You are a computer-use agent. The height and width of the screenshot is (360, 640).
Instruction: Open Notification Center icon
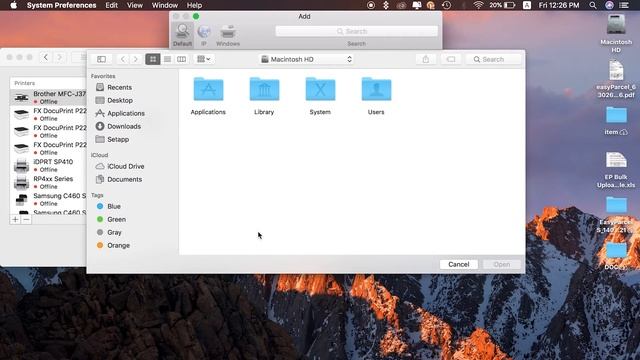tap(624, 5)
